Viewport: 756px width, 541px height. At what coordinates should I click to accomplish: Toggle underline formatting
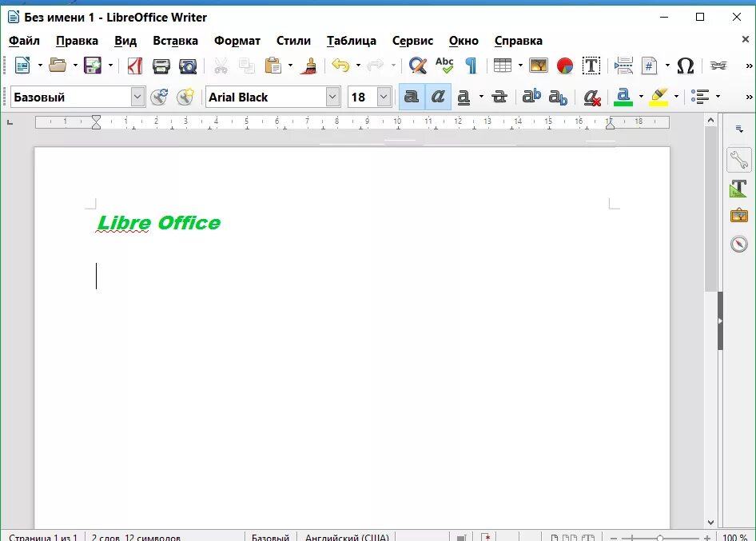coord(464,97)
